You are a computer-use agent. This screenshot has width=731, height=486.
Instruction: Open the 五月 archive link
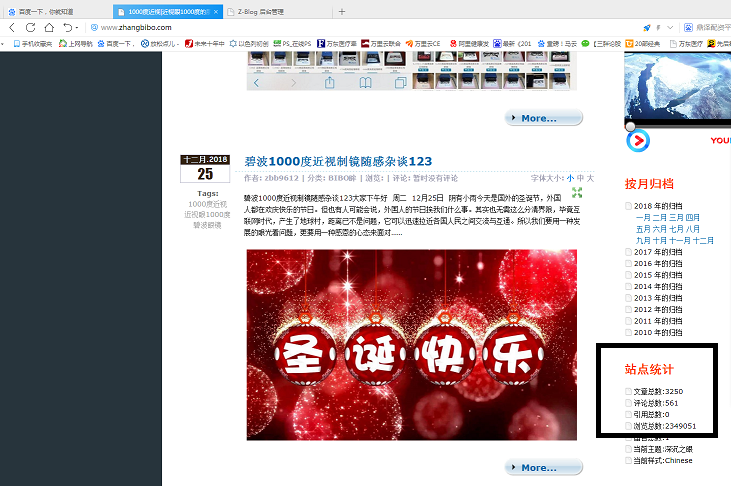tap(643, 229)
